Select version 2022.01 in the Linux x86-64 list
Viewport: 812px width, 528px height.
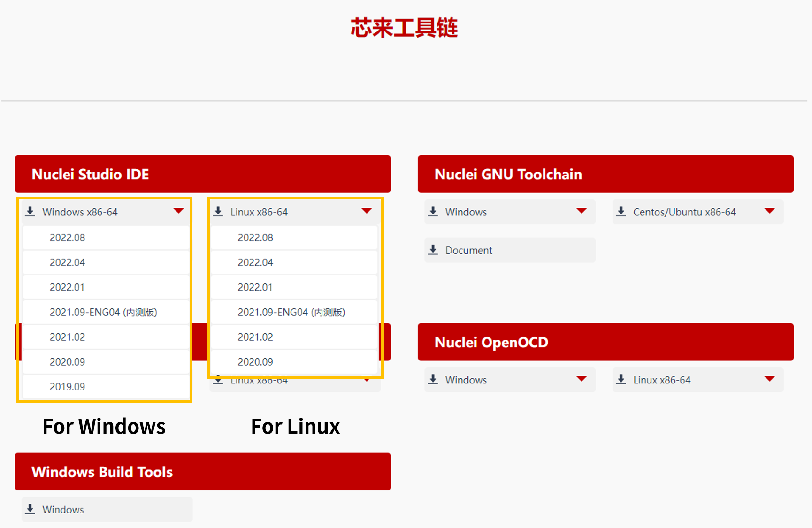click(x=294, y=287)
